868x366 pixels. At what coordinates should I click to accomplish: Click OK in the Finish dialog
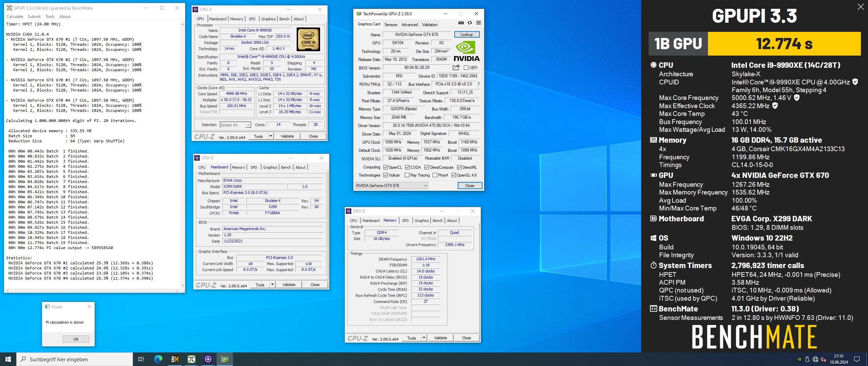pos(76,339)
